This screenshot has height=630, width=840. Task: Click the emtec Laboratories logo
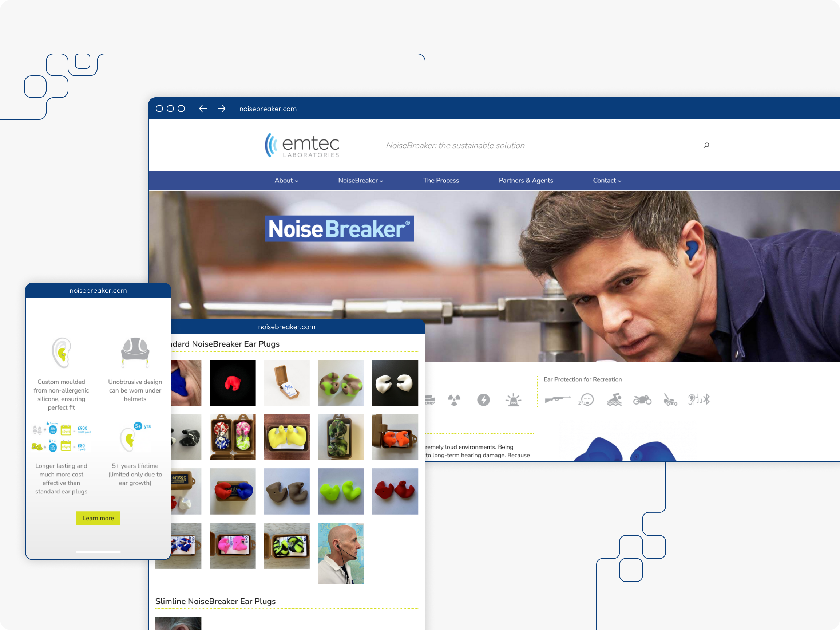[302, 145]
